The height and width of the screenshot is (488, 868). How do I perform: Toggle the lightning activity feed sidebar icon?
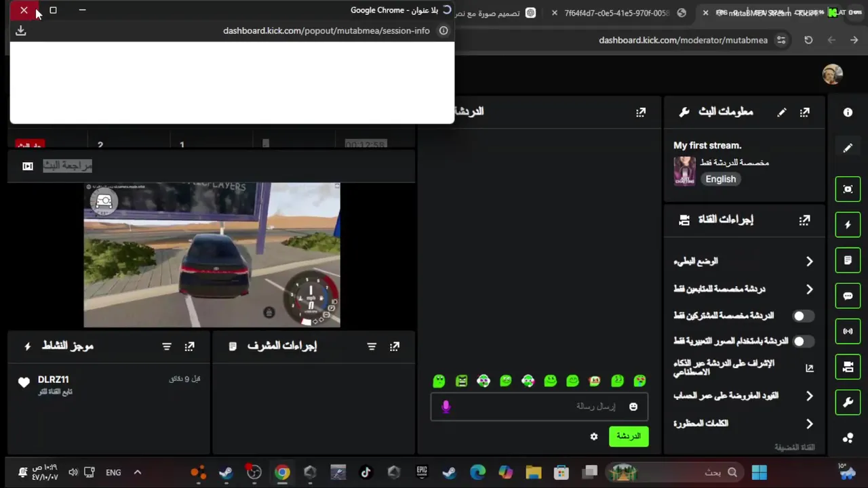pyautogui.click(x=848, y=224)
